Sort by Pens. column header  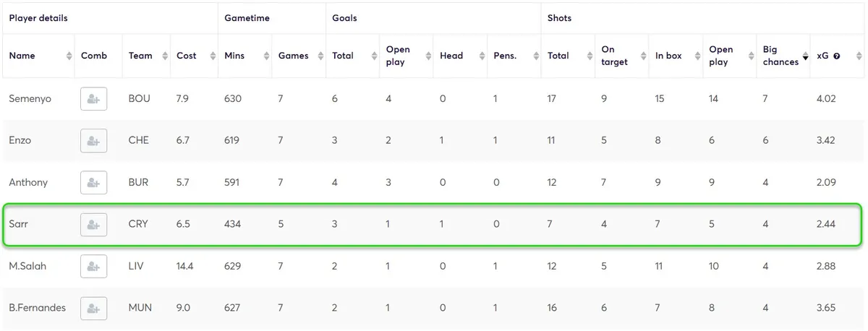pos(504,56)
